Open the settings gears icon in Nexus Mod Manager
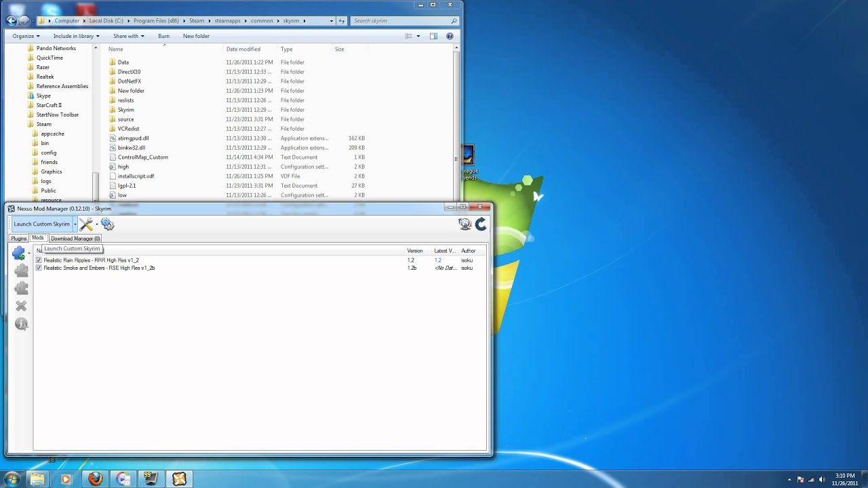The image size is (868, 488). pyautogui.click(x=108, y=224)
